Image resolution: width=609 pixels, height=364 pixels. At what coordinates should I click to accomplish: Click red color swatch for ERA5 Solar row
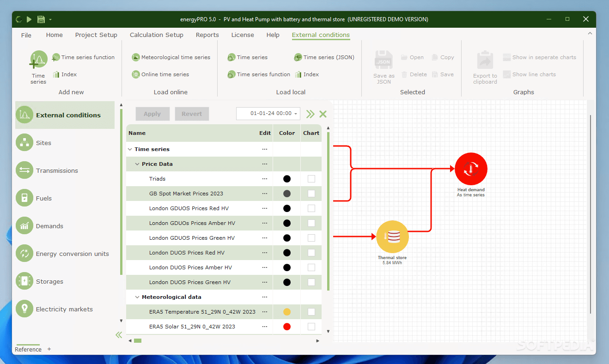(x=287, y=327)
